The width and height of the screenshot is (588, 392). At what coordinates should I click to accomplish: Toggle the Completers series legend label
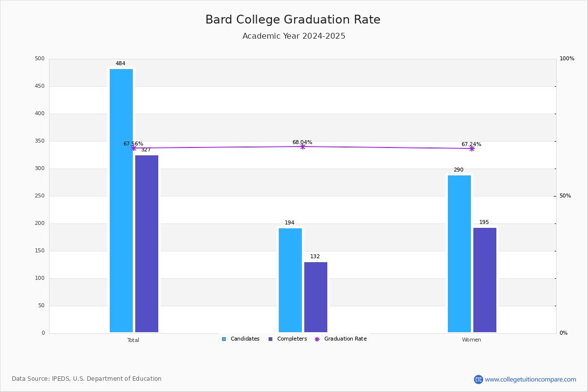pos(292,339)
